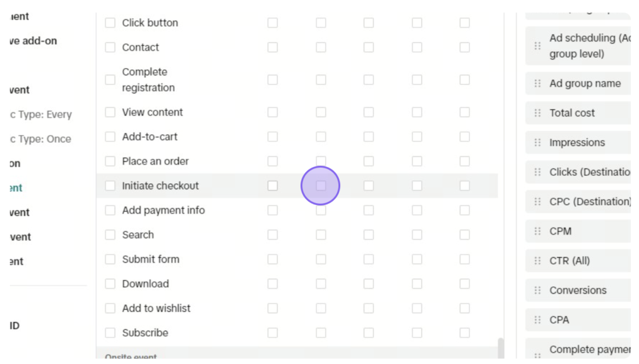Click drag handle beside CTR (All)
Screen dimensions: 639x364
tap(537, 261)
